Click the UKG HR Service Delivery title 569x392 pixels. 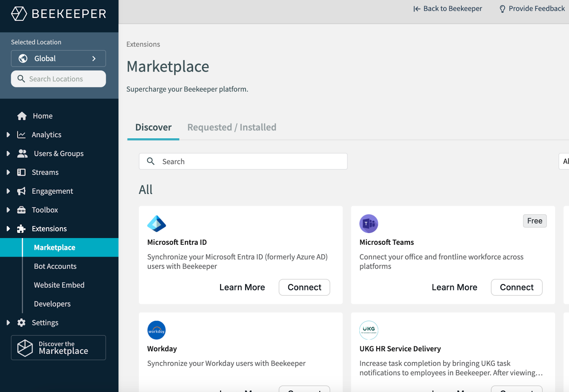click(400, 349)
